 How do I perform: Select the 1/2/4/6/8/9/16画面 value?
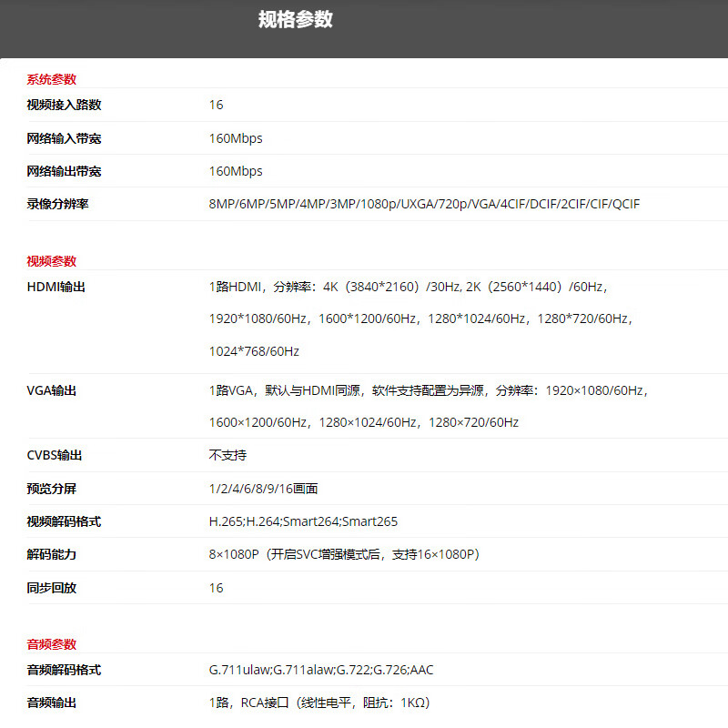263,489
